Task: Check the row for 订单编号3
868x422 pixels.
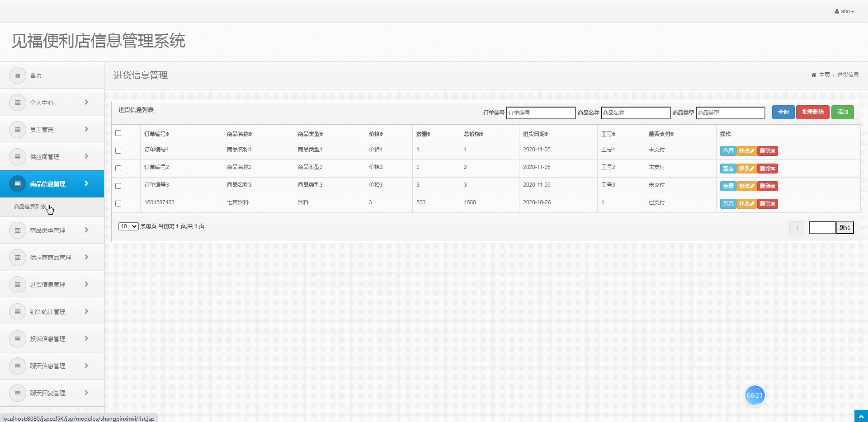Action: click(x=118, y=186)
